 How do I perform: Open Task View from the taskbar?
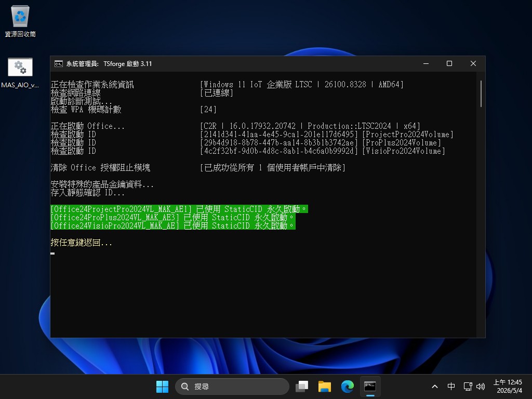click(x=302, y=387)
